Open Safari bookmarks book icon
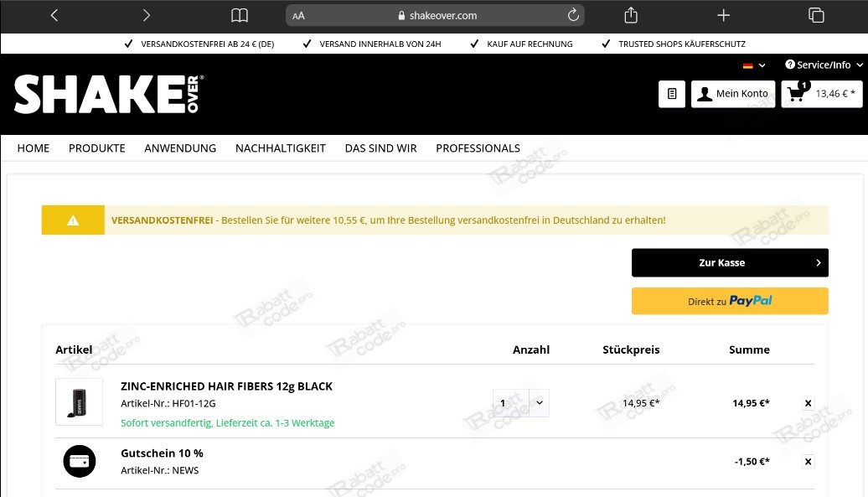868x497 pixels. (x=239, y=15)
